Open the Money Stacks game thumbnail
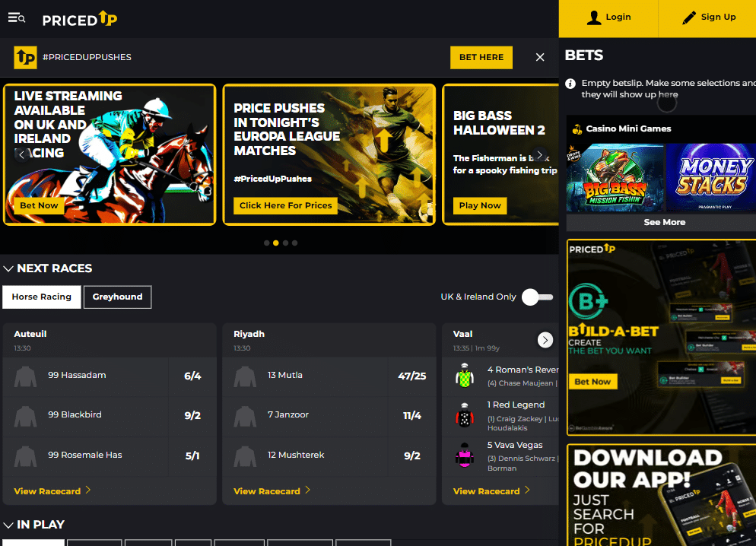The height and width of the screenshot is (546, 756). click(x=710, y=178)
